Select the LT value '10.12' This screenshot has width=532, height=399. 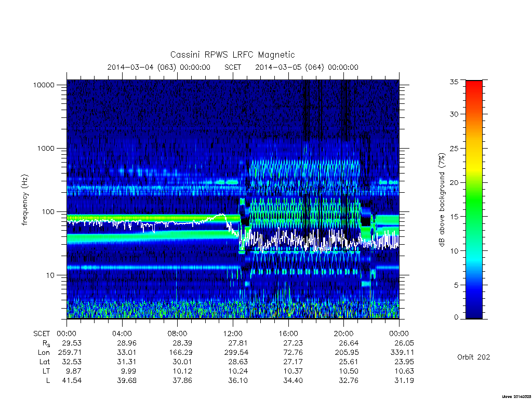pyautogui.click(x=182, y=371)
